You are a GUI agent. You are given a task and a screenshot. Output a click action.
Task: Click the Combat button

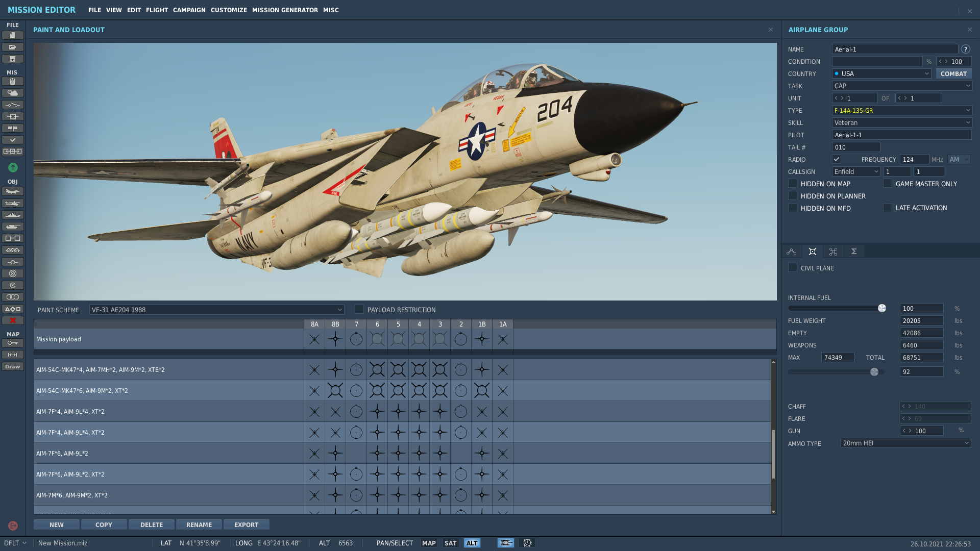point(953,73)
